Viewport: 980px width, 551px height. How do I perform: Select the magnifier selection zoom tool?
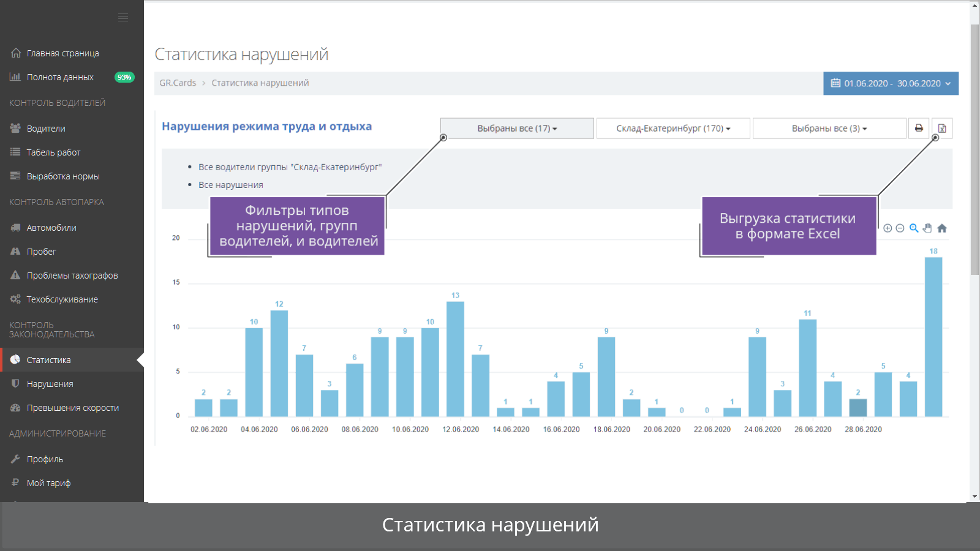click(914, 228)
